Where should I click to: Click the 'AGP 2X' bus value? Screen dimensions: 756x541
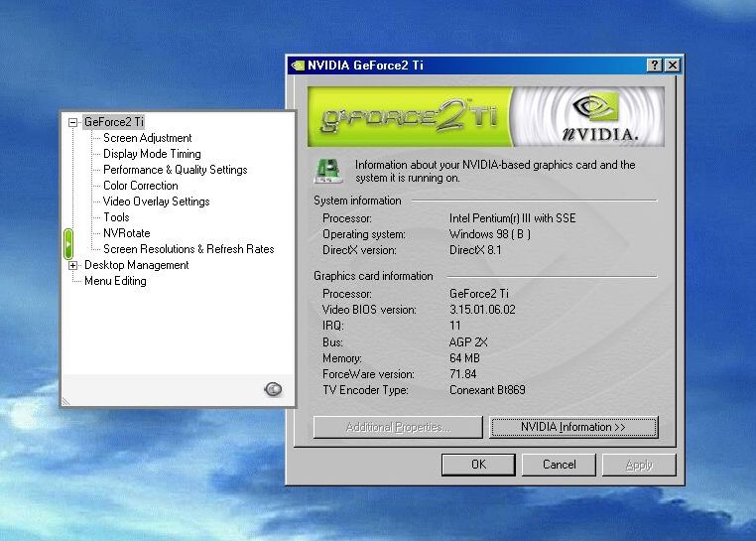pyautogui.click(x=468, y=342)
